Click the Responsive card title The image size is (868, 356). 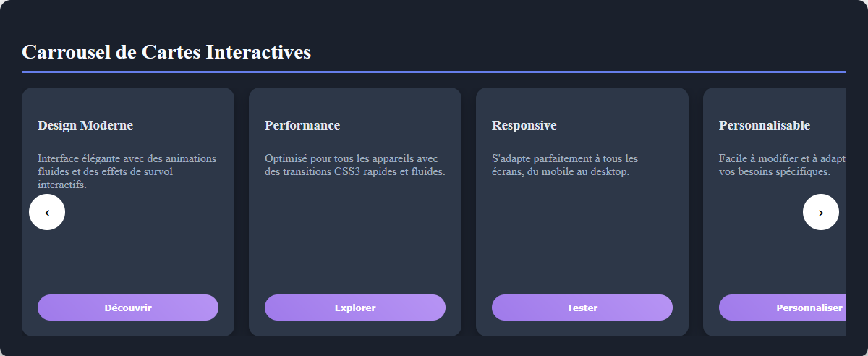click(524, 125)
